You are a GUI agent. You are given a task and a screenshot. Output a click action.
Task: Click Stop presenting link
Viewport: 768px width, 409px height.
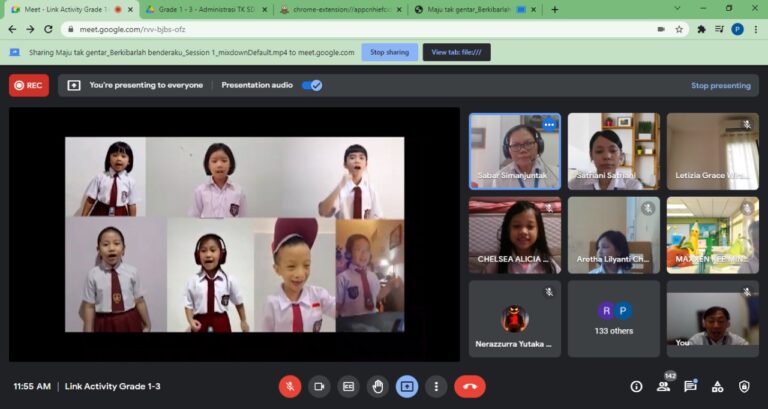pos(720,86)
